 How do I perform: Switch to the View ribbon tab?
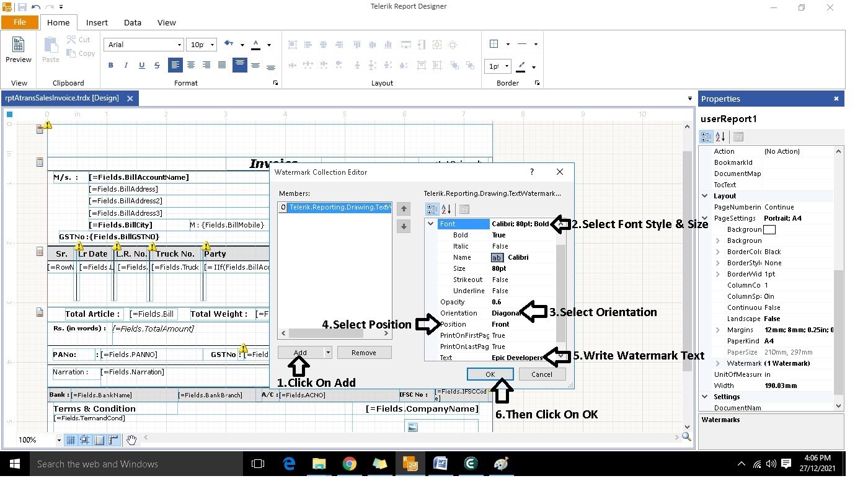pyautogui.click(x=166, y=22)
